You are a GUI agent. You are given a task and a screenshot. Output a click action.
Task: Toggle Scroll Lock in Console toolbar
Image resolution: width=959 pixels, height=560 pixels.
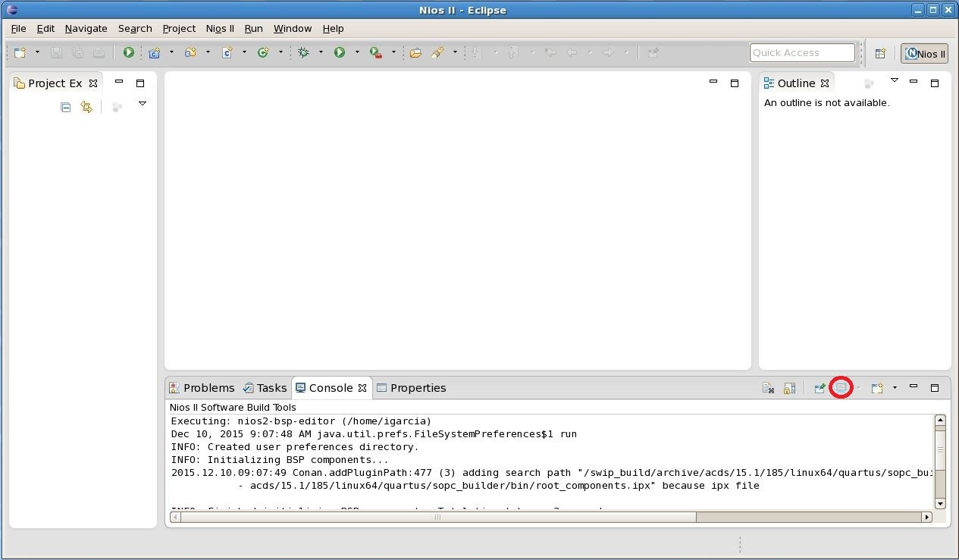click(x=789, y=388)
